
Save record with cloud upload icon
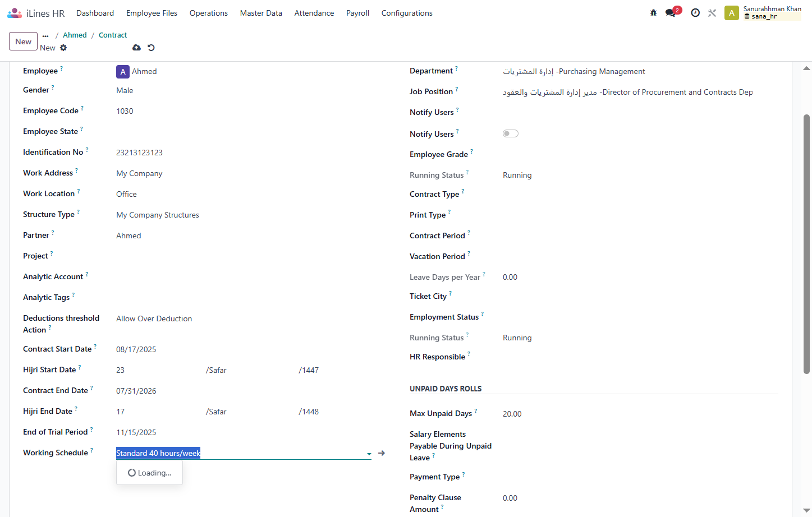[136, 48]
